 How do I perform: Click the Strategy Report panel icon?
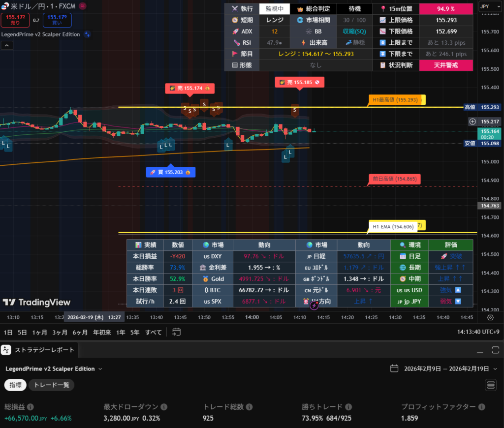coord(6,350)
